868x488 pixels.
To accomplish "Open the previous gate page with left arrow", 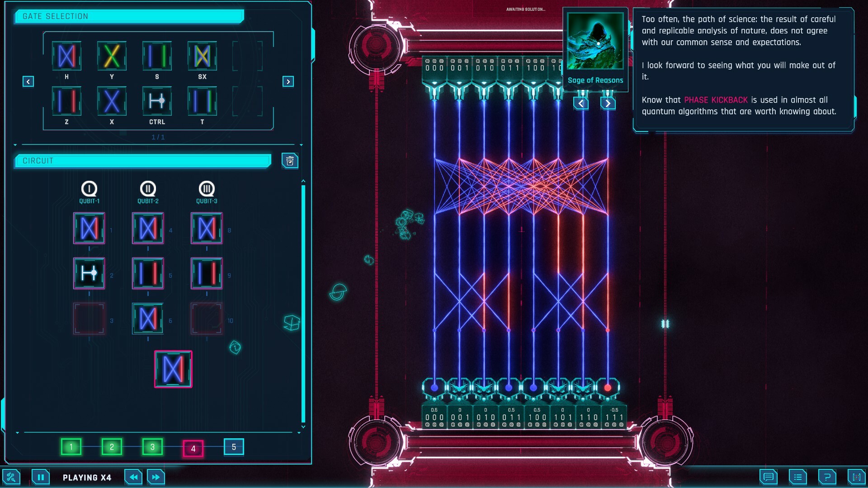I will click(28, 81).
